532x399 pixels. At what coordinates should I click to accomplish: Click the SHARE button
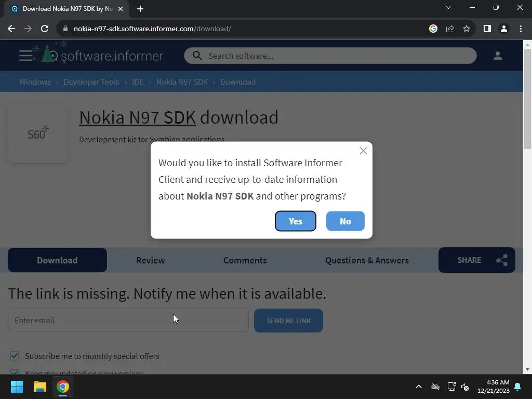(x=477, y=260)
